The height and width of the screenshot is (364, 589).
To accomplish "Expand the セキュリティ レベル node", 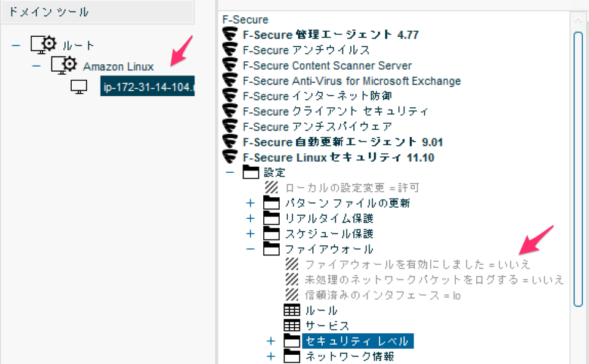I will click(271, 341).
